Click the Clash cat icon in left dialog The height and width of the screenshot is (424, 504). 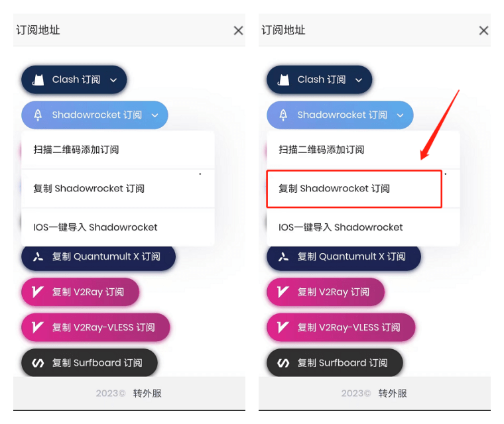[x=38, y=80]
